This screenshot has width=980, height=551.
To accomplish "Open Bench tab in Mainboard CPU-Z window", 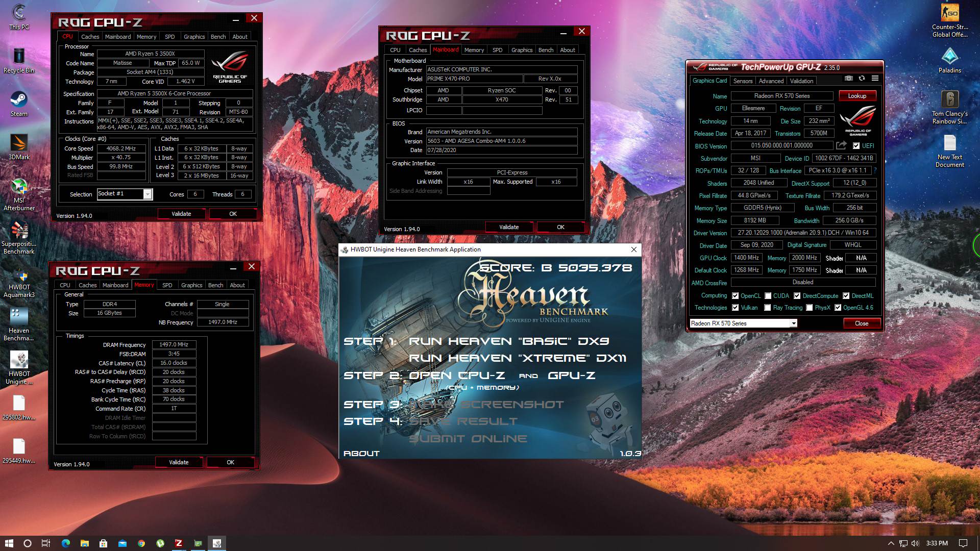I will coord(546,50).
